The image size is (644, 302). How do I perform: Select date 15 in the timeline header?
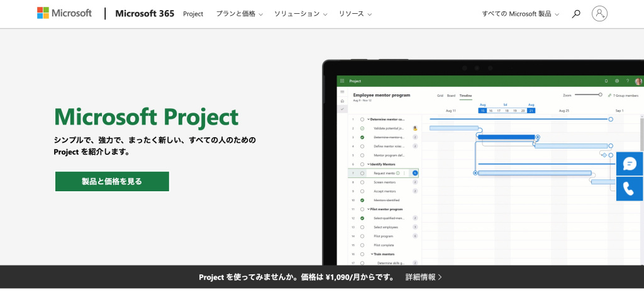coord(482,111)
